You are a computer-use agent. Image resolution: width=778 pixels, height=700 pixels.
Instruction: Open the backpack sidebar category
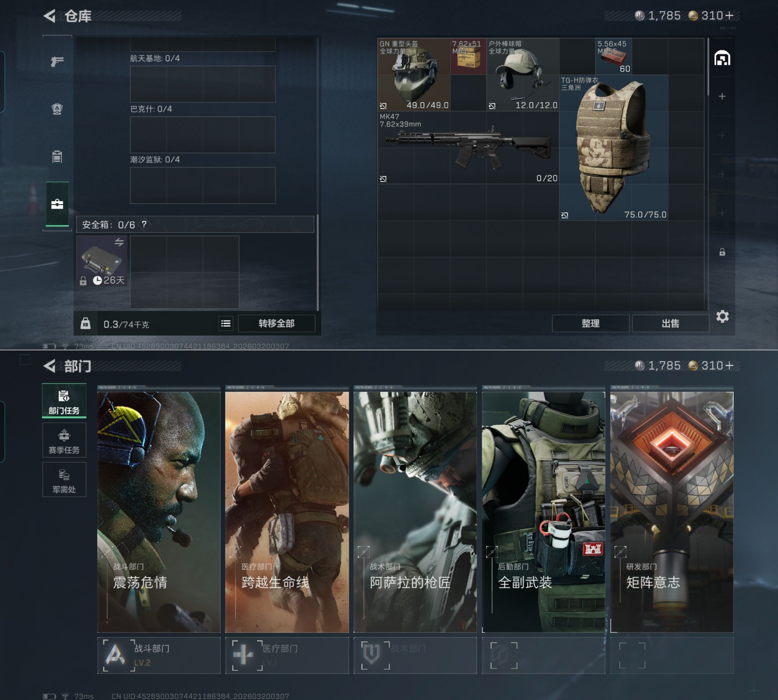point(57,109)
